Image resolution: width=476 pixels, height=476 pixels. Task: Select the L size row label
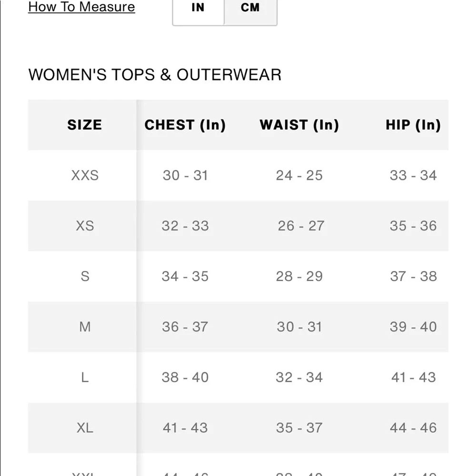pyautogui.click(x=85, y=377)
